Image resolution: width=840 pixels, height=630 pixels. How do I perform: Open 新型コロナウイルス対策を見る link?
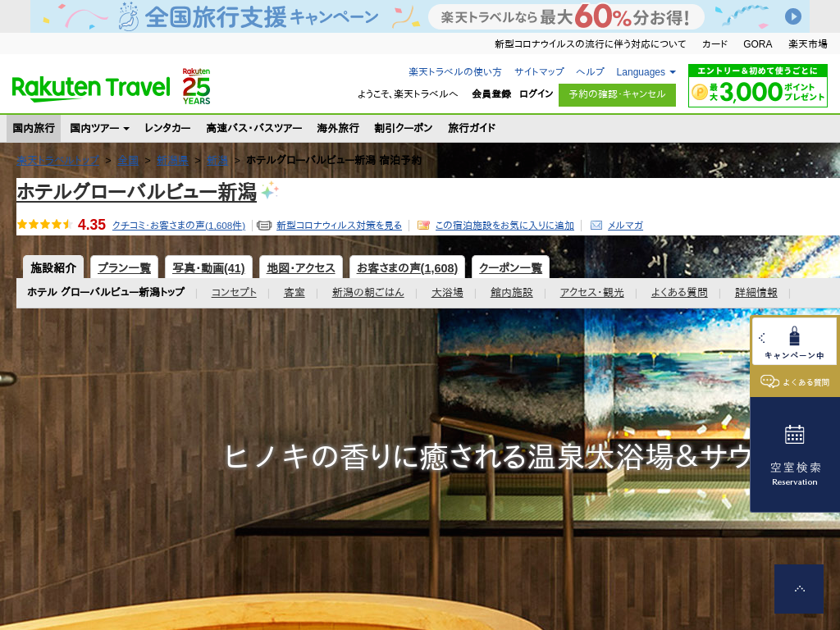(339, 226)
